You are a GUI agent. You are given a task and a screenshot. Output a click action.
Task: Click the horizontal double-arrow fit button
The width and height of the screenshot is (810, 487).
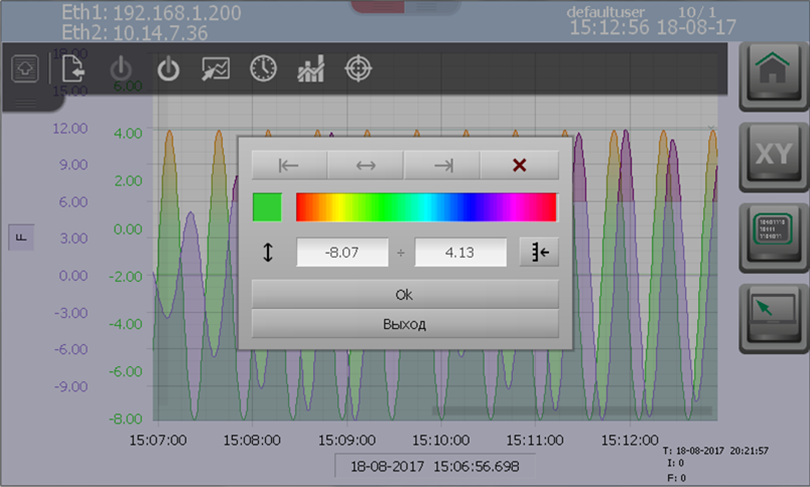click(x=366, y=165)
